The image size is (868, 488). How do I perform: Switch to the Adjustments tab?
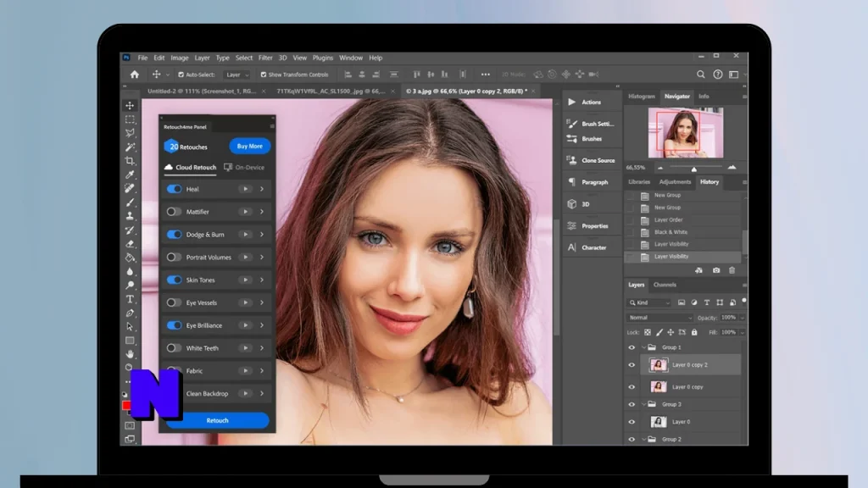(x=675, y=182)
